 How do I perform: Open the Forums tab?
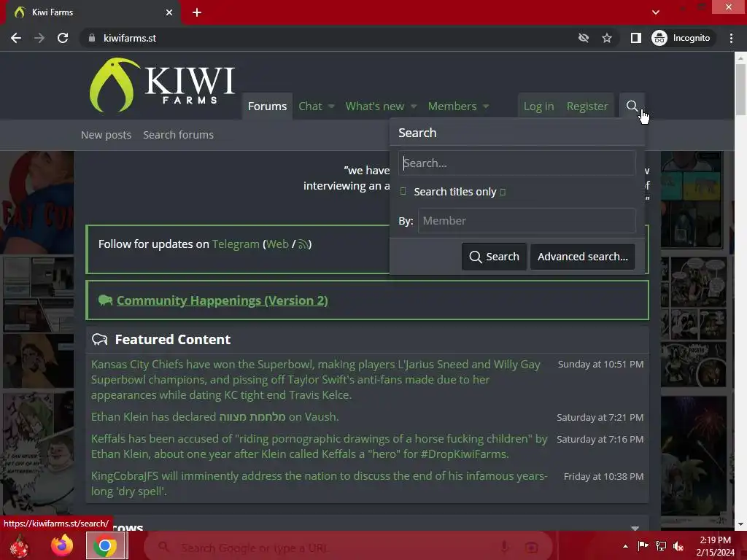267,106
